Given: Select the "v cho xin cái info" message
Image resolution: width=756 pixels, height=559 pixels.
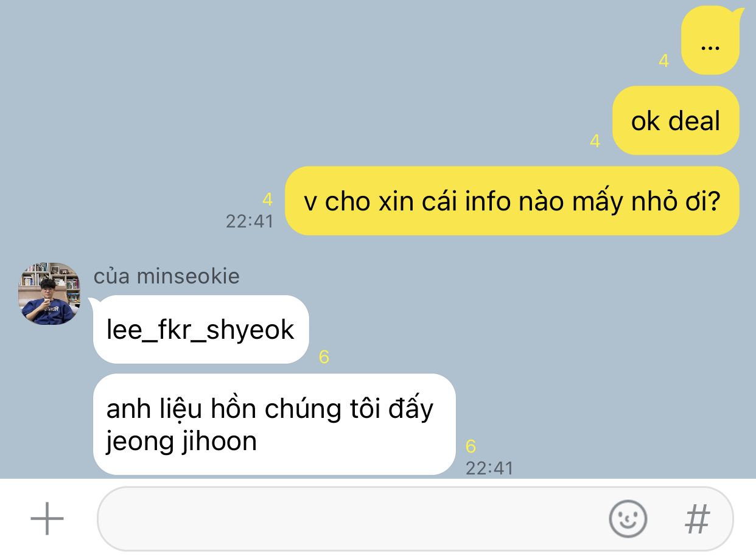Looking at the screenshot, I should [x=512, y=201].
